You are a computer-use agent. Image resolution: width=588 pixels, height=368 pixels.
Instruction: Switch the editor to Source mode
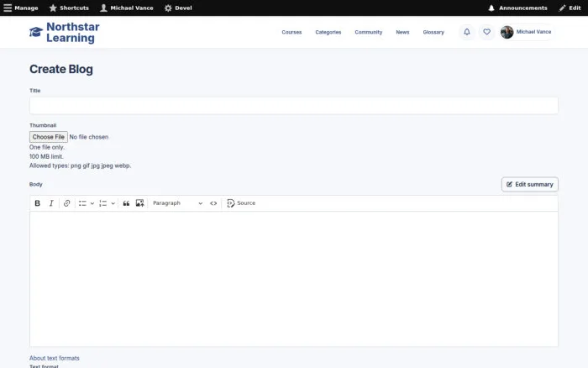coord(241,203)
